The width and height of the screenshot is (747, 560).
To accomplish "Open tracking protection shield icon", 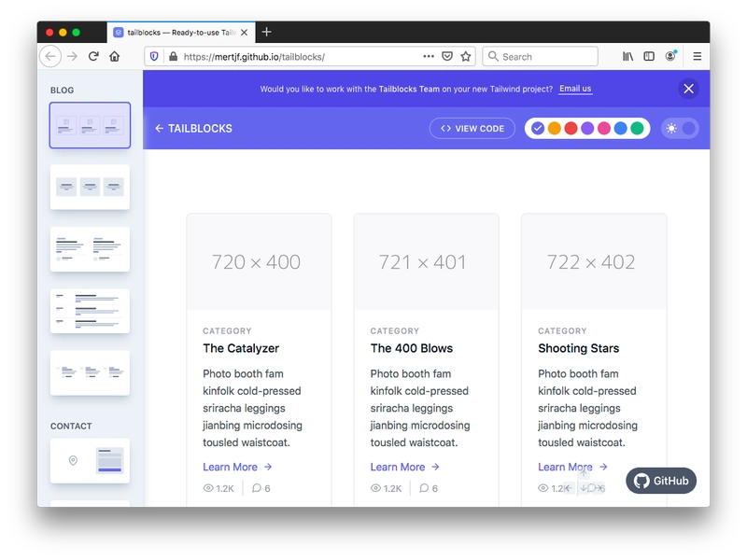I will [x=154, y=57].
